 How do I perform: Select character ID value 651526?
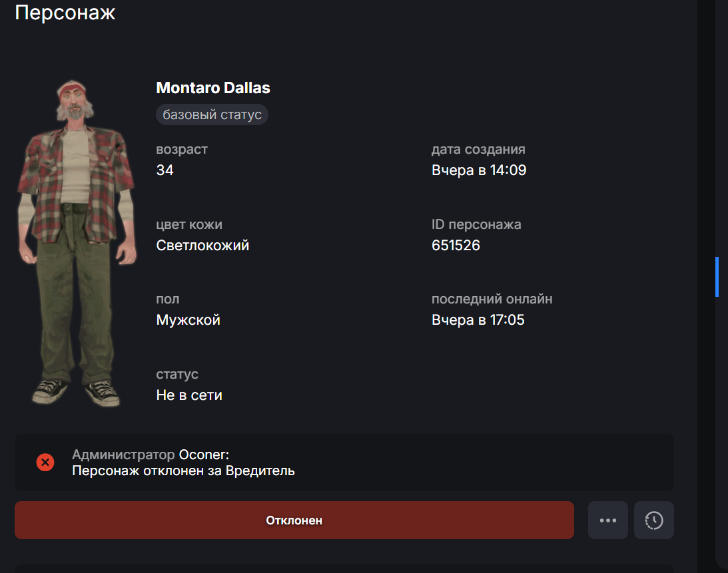coord(456,246)
